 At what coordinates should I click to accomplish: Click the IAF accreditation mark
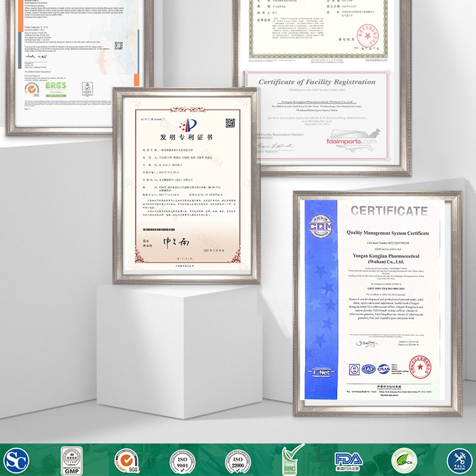(369, 368)
